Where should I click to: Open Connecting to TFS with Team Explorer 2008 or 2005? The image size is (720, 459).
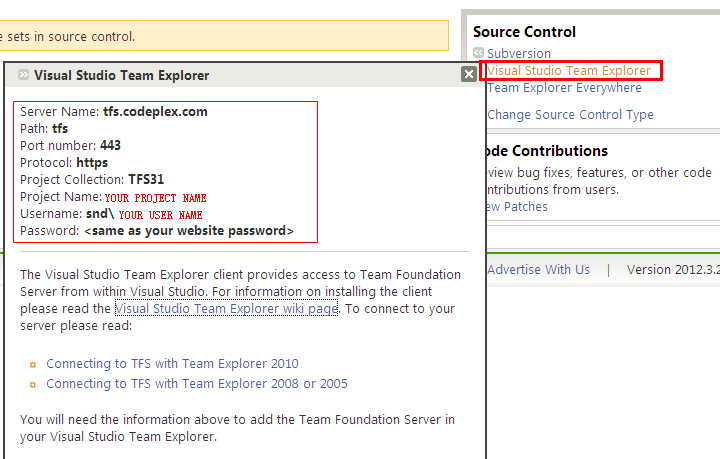pos(197,383)
